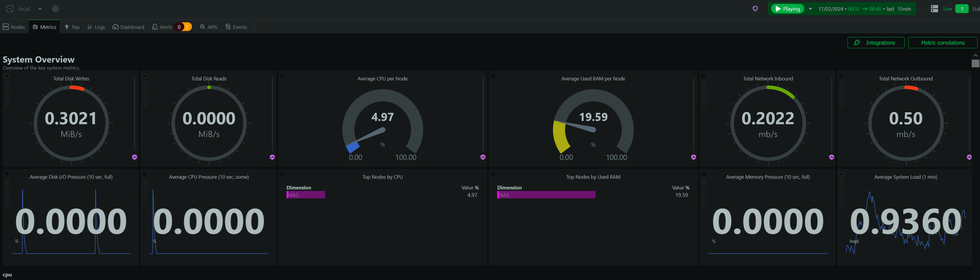980x280 pixels.
Task: Click the green Live nodes count badge
Action: click(x=961, y=9)
